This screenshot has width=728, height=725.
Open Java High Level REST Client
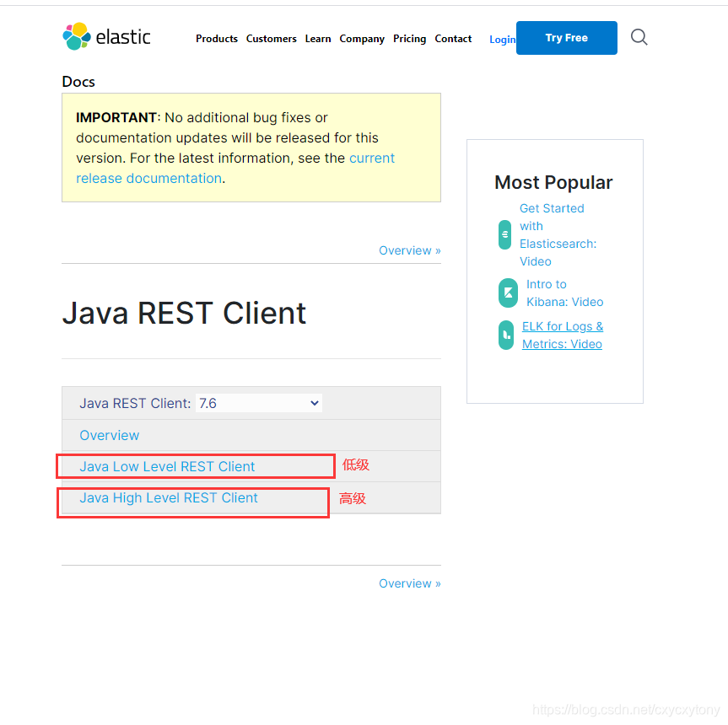[x=169, y=497]
